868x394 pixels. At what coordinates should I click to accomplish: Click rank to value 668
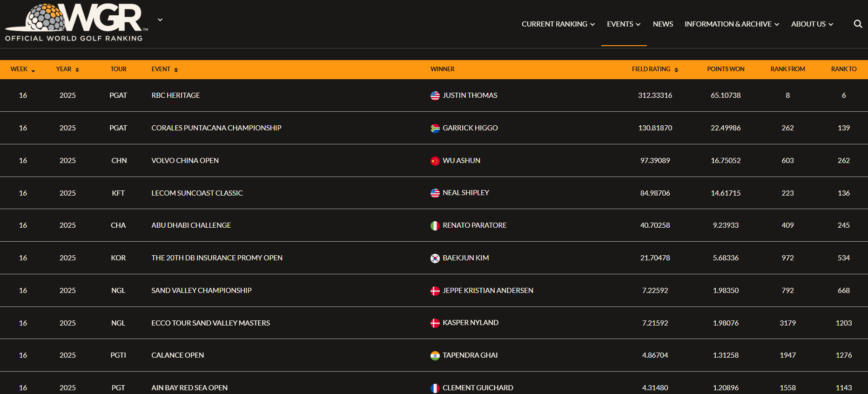(x=844, y=290)
